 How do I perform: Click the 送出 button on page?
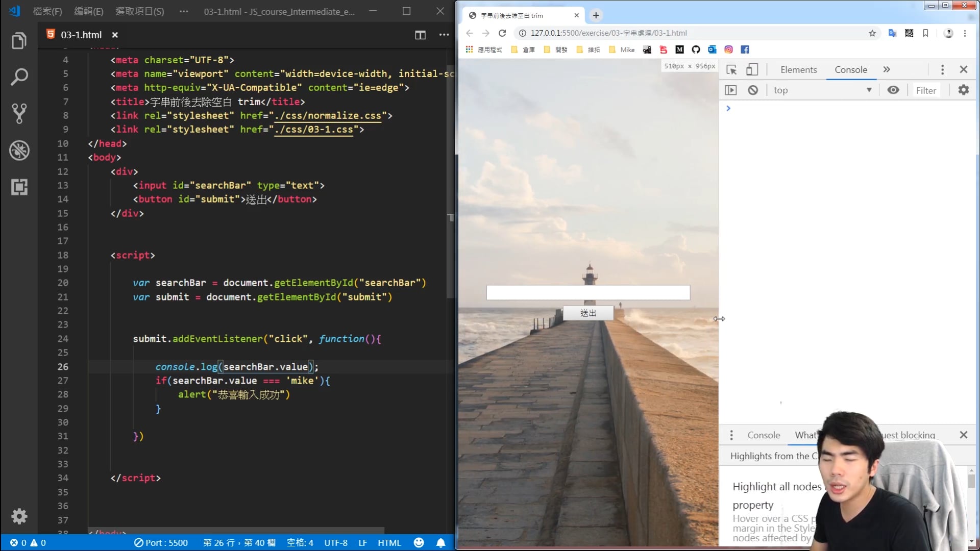click(588, 313)
